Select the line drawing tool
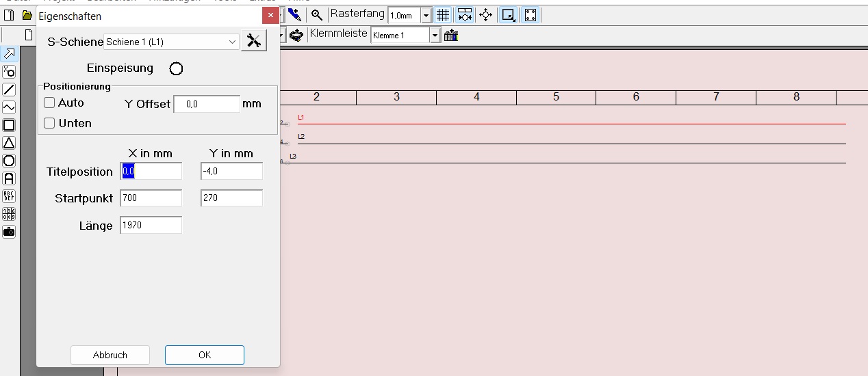Image resolution: width=868 pixels, height=376 pixels. tap(9, 90)
